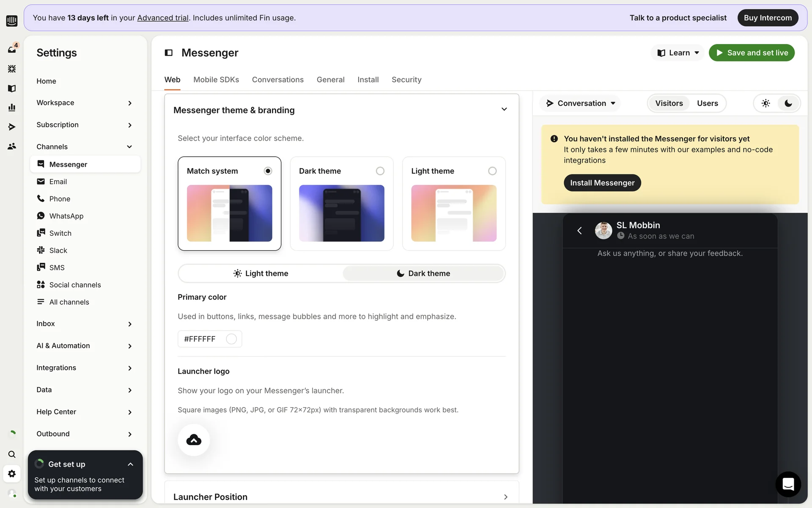Viewport: 812px width, 508px height.
Task: Select the Light theme radio option
Action: click(x=492, y=171)
